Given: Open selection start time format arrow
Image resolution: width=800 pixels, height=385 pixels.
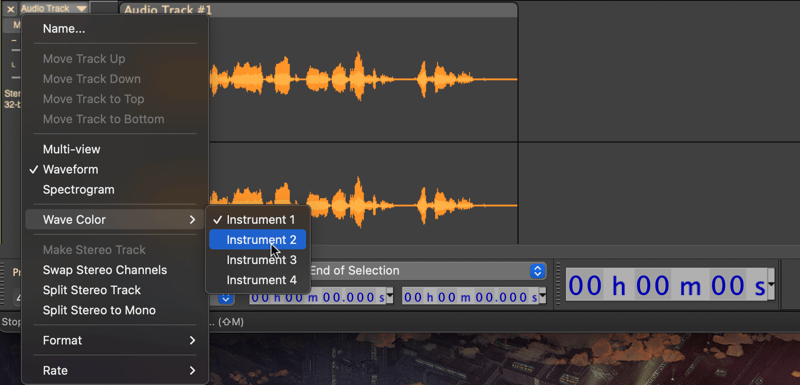Looking at the screenshot, I should [x=390, y=297].
